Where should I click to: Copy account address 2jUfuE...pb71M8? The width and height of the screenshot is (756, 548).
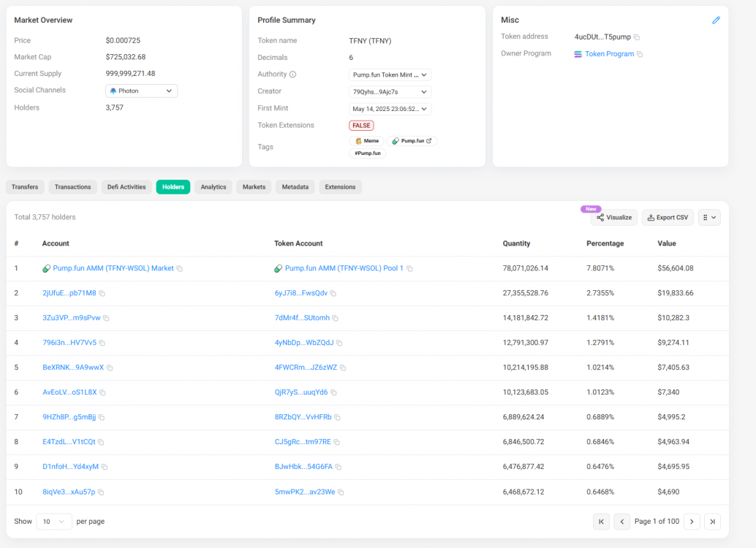tap(102, 294)
